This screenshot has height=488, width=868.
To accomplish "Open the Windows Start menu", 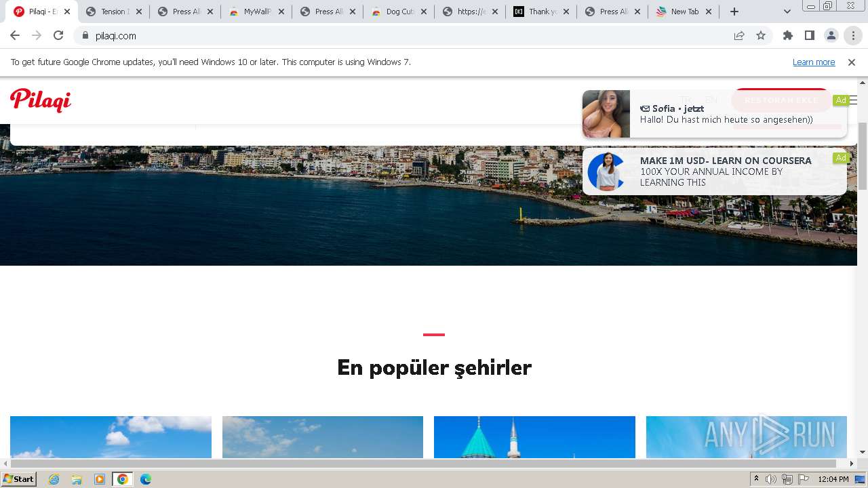I will pos(19,479).
